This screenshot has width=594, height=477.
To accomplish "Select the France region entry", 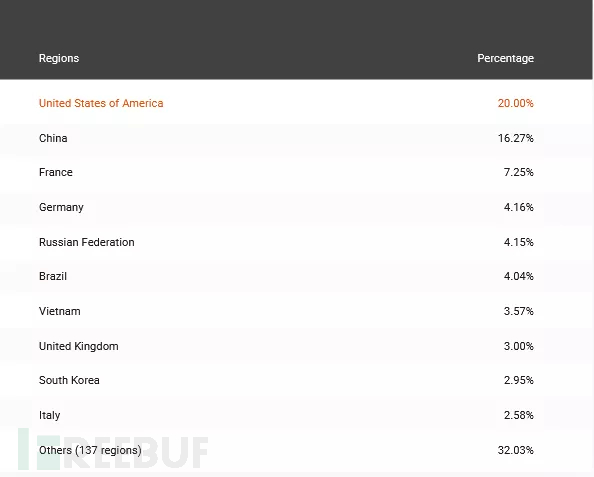I will [56, 172].
